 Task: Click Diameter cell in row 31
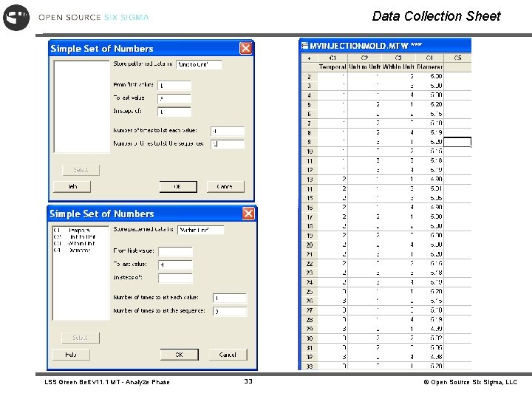pos(429,347)
